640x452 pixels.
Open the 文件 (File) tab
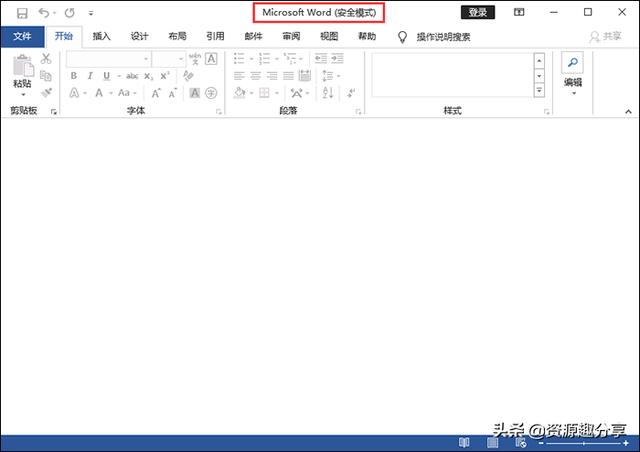coord(22,36)
